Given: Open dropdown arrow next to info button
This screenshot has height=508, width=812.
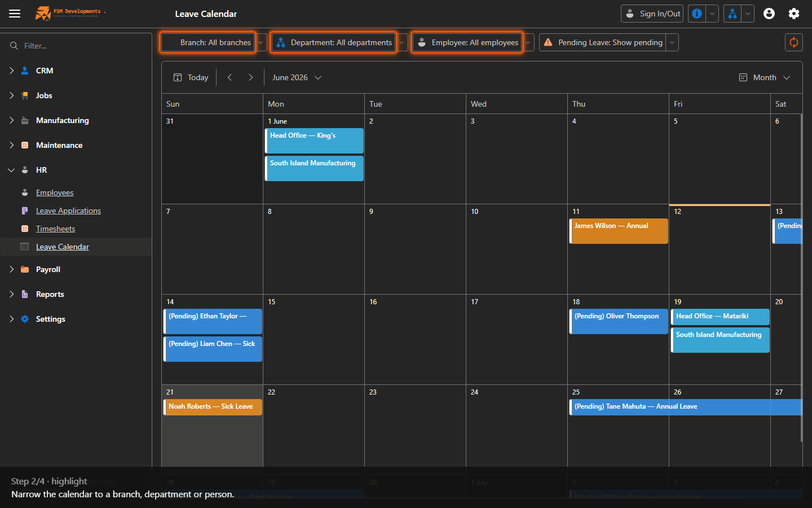Looking at the screenshot, I should [x=712, y=14].
